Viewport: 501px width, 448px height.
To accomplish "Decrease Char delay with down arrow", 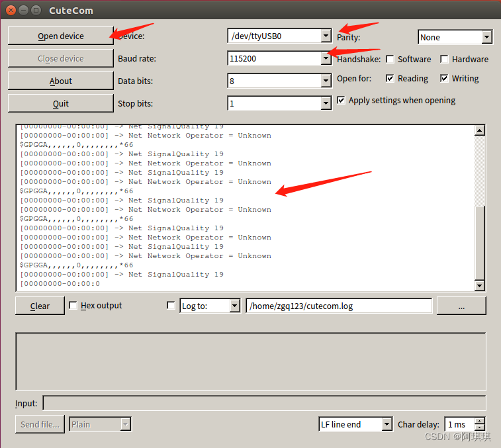I will (x=480, y=428).
